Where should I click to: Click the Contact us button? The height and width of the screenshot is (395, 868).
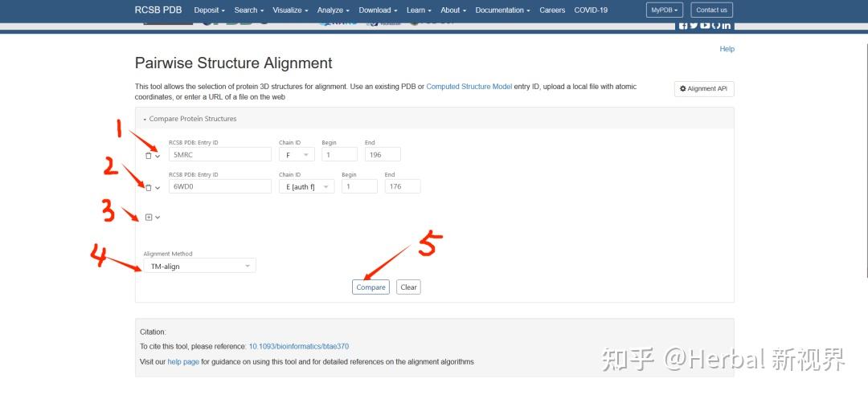(712, 10)
